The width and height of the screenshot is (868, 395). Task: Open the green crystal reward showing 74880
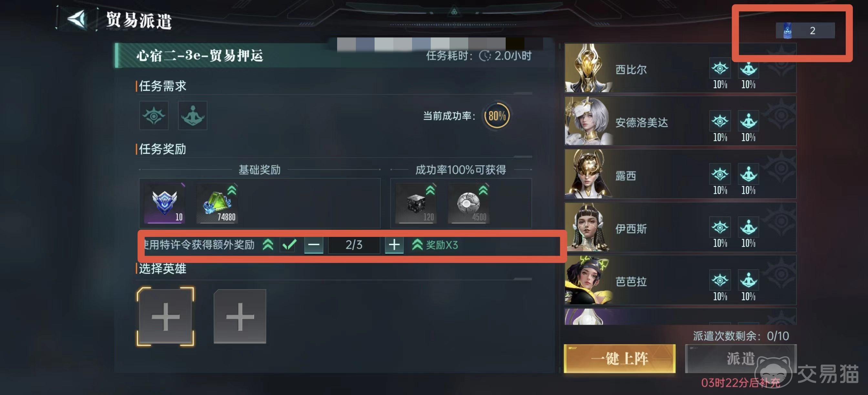click(217, 203)
